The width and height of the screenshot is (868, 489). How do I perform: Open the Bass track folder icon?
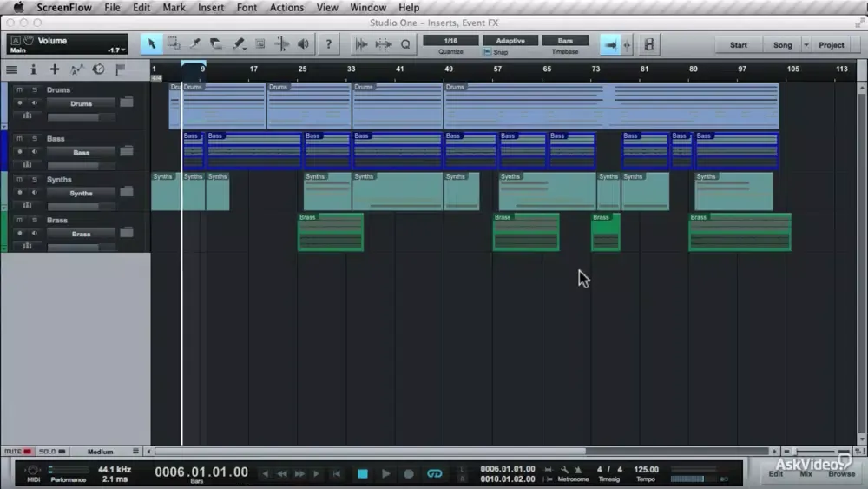point(127,150)
